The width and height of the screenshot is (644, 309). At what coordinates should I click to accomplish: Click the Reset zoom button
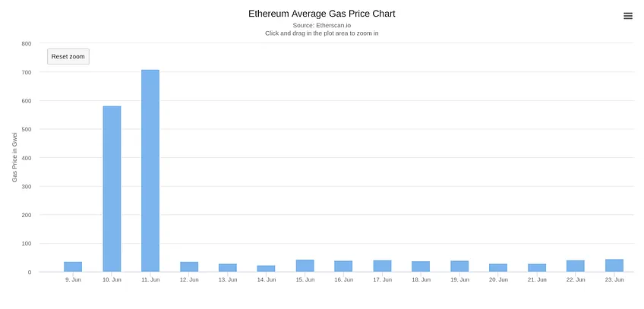pyautogui.click(x=68, y=56)
